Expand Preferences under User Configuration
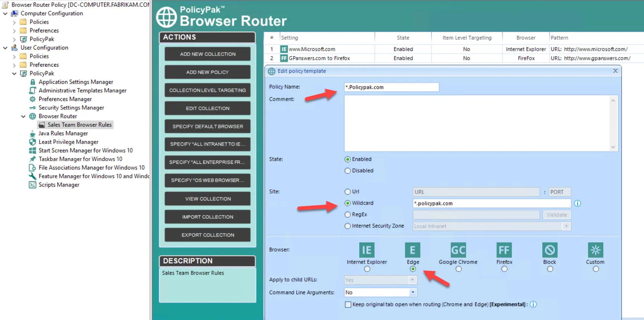 pos(14,65)
